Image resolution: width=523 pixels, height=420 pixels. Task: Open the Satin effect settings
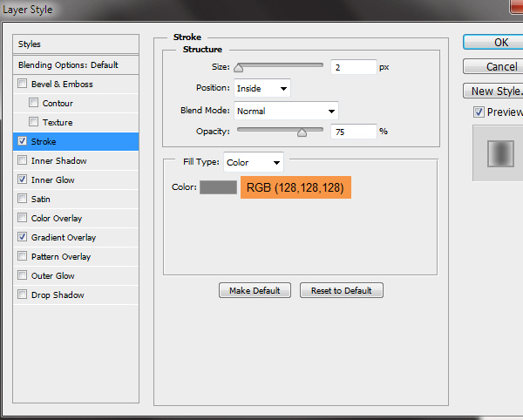[x=41, y=200]
